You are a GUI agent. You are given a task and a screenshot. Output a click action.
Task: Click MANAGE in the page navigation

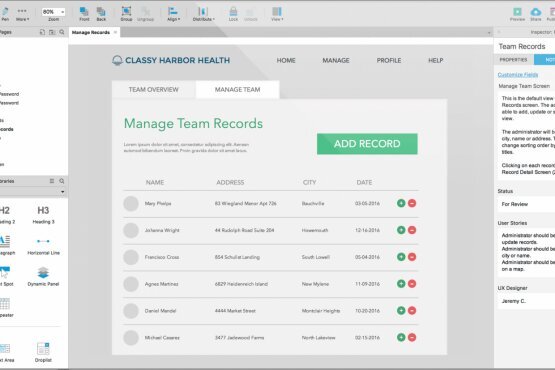pos(336,61)
